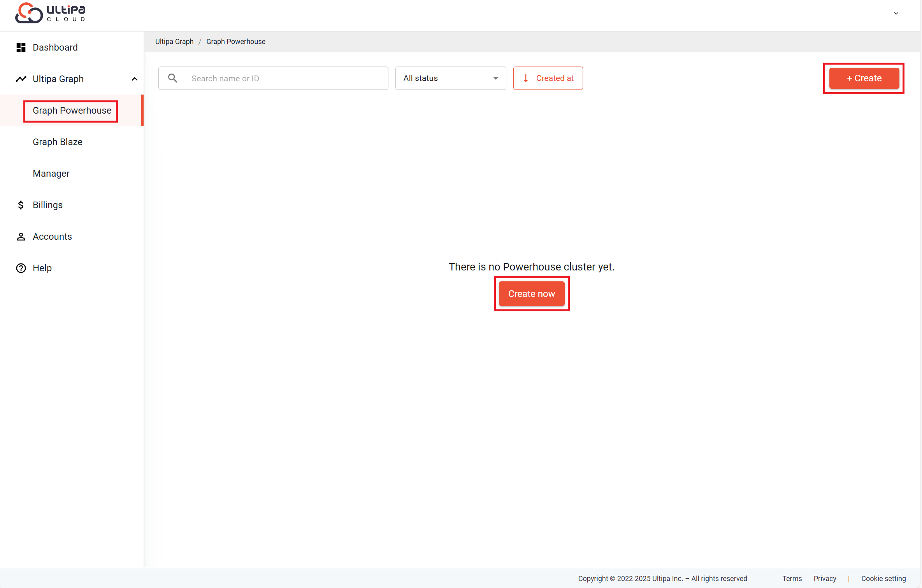This screenshot has width=922, height=588.
Task: Focus the Search name or ID field
Action: 273,78
